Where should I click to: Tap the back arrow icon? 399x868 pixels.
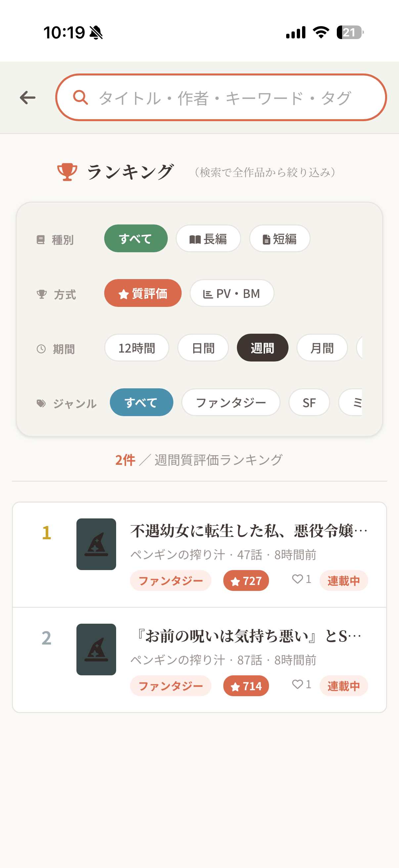coord(27,98)
